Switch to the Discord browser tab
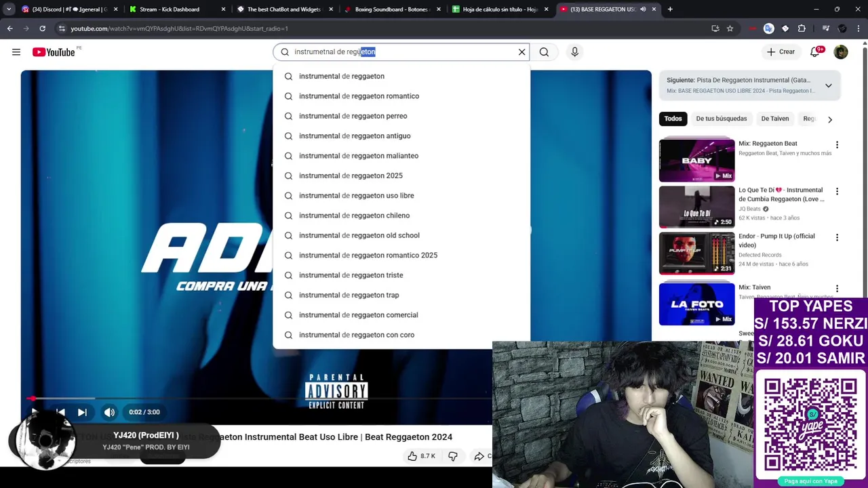 point(71,9)
